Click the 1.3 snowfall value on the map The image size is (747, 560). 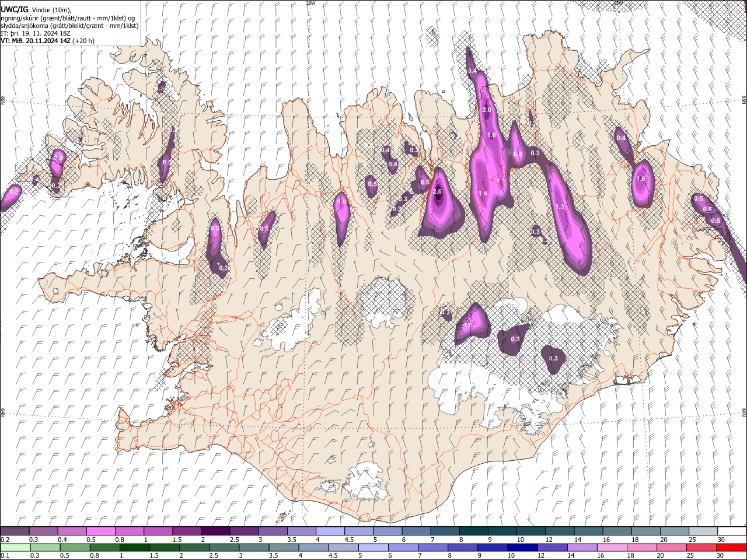[560, 207]
